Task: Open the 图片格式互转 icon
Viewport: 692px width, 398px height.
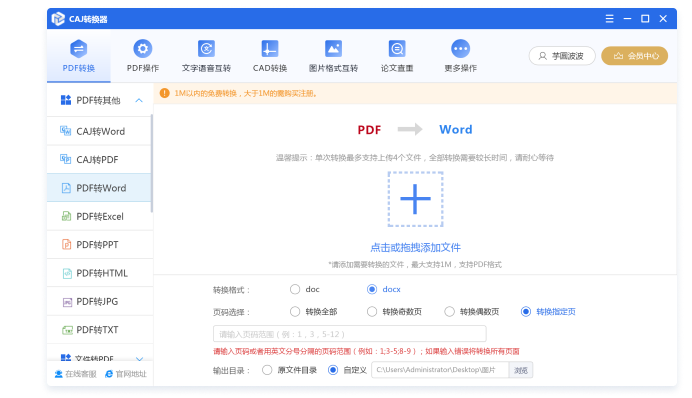Action: tap(333, 49)
